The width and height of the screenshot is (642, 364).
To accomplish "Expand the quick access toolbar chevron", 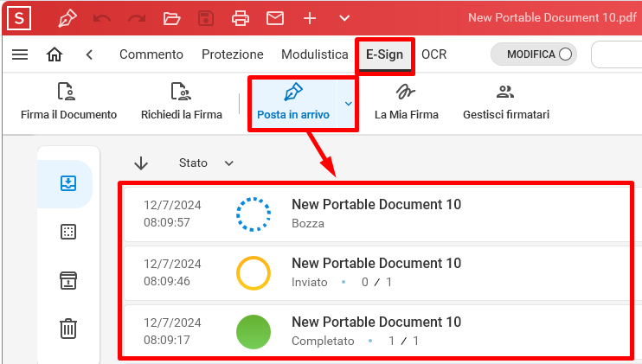I will [x=344, y=18].
